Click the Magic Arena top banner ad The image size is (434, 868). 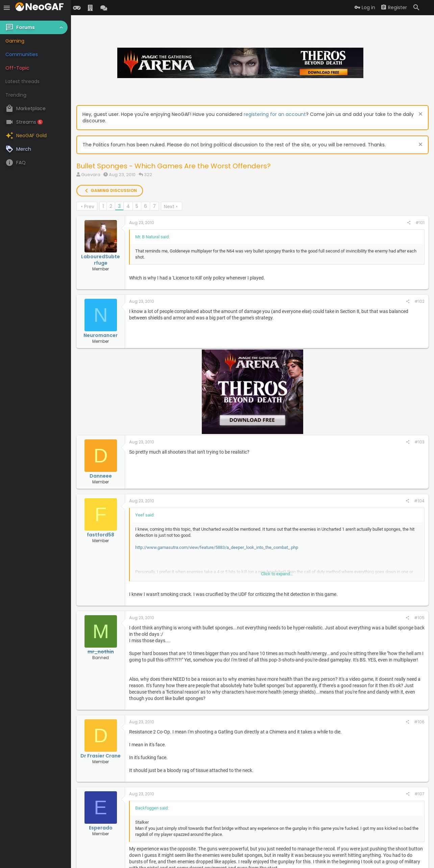(240, 63)
